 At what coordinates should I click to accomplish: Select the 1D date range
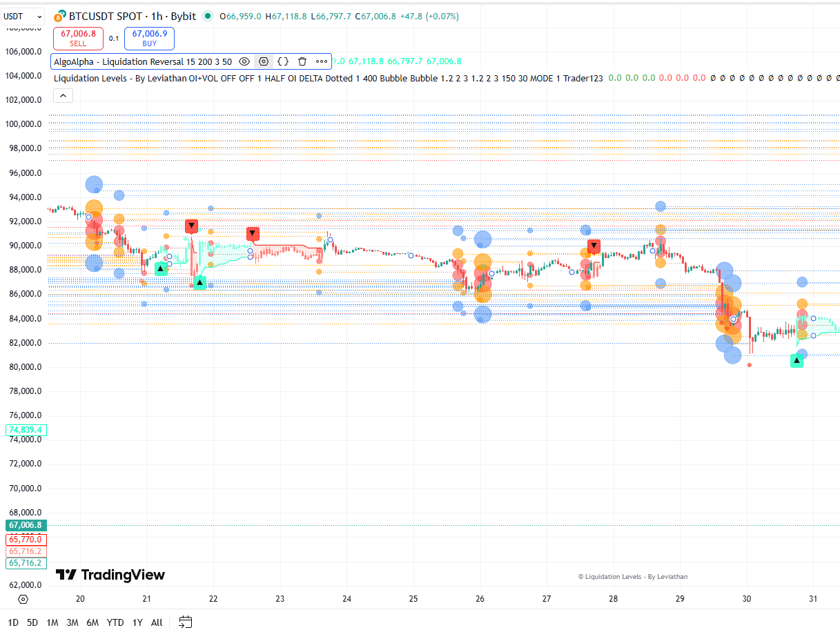click(x=13, y=622)
